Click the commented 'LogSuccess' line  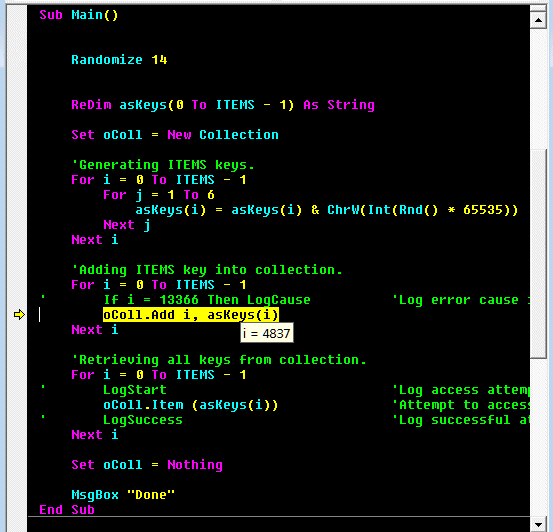point(143,420)
